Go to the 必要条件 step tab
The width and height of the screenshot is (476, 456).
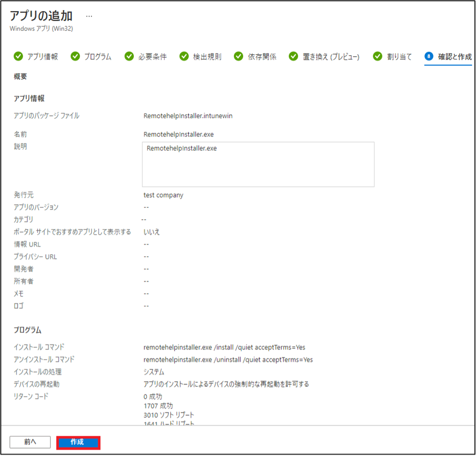152,57
